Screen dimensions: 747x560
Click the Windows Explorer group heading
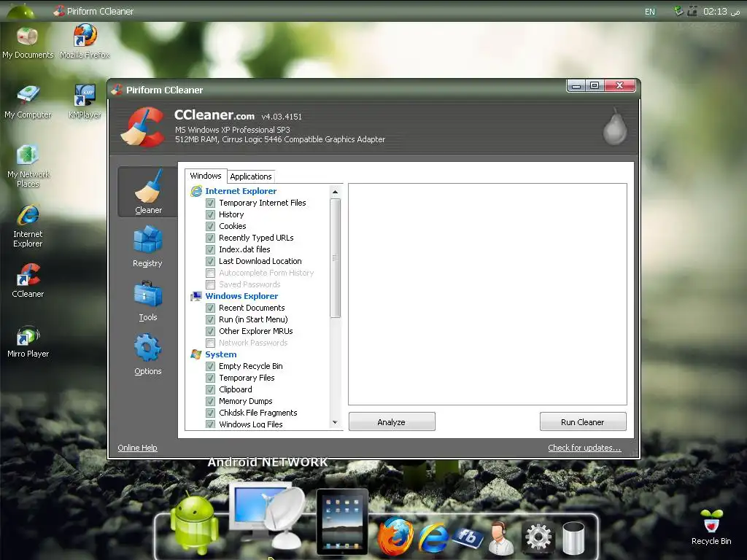241,296
